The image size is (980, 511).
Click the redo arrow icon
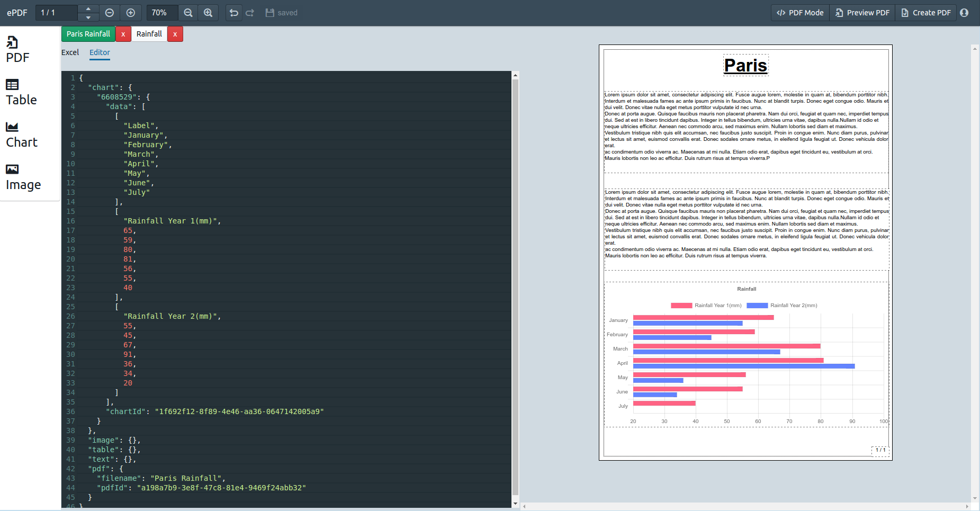250,13
